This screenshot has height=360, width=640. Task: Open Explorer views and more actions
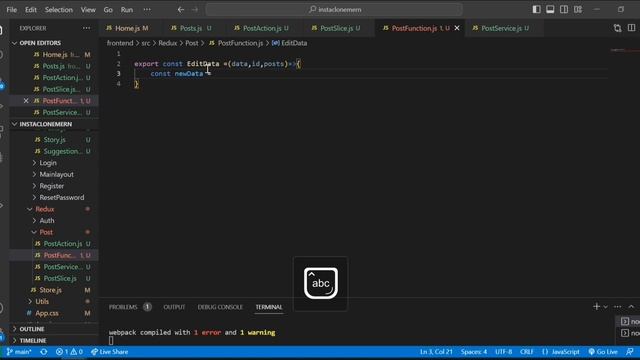click(86, 28)
